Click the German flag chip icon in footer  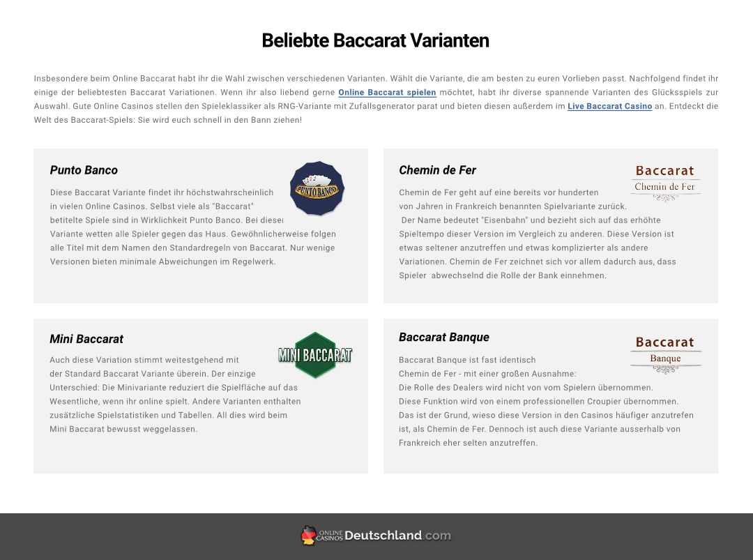(x=308, y=536)
